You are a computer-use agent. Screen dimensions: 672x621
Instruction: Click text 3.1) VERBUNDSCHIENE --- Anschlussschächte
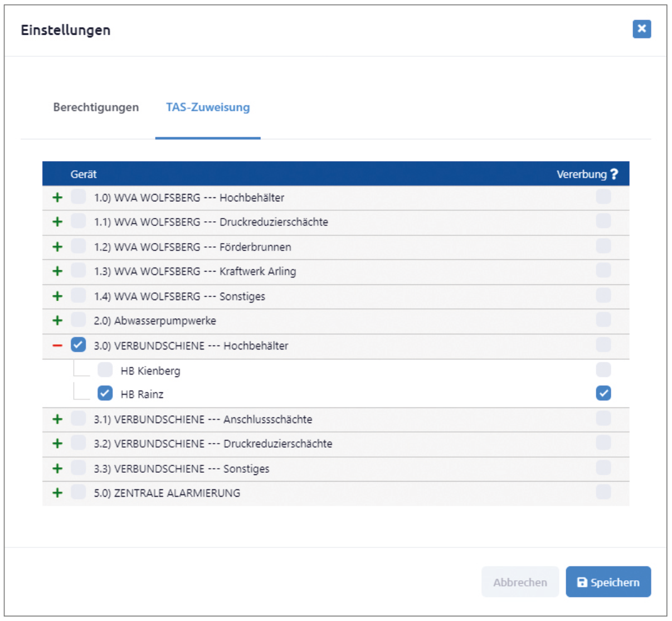pyautogui.click(x=203, y=420)
